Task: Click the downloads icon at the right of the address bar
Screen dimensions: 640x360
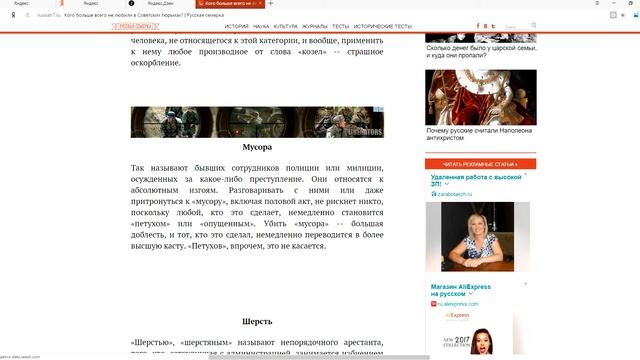Action: tap(636, 15)
